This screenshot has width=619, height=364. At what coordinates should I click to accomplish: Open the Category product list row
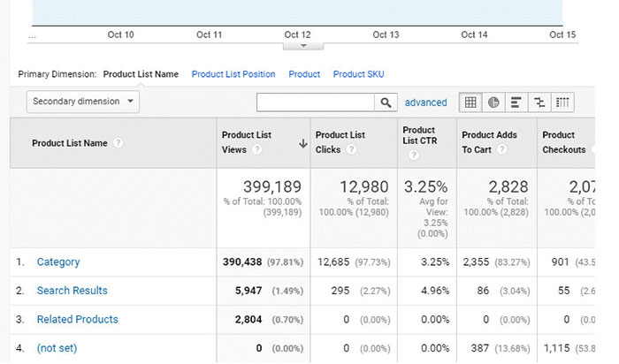click(58, 262)
